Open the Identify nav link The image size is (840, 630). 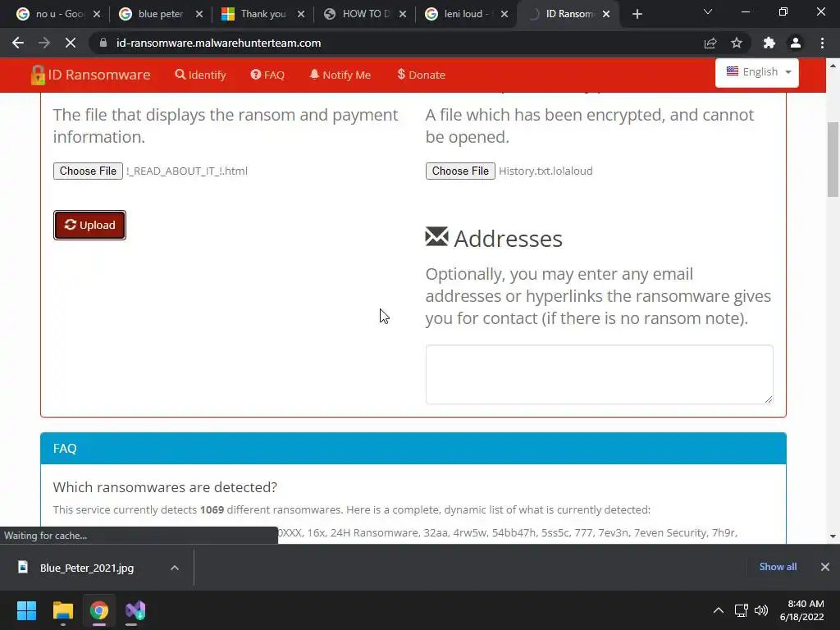(200, 75)
